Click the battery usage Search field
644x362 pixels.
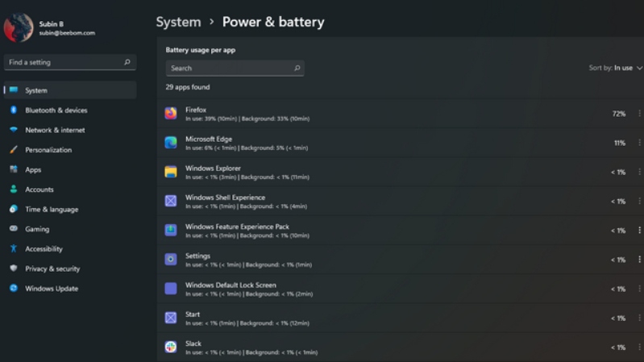tap(235, 69)
